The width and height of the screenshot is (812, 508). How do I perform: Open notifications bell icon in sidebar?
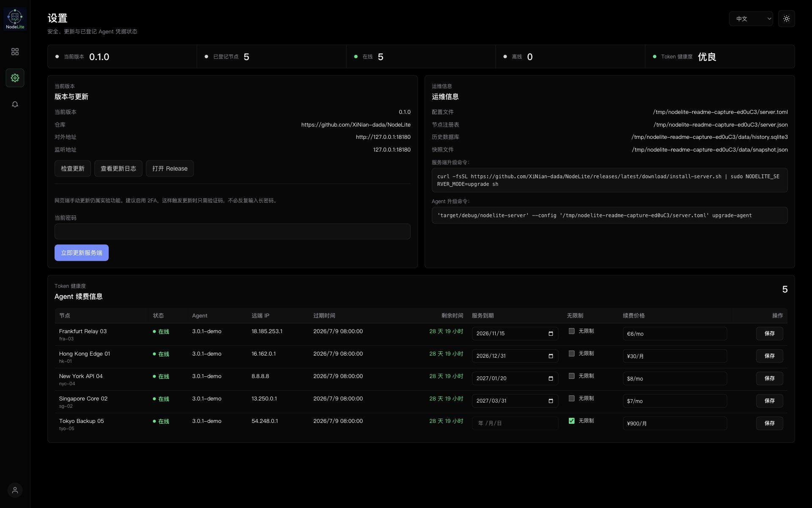coord(15,104)
